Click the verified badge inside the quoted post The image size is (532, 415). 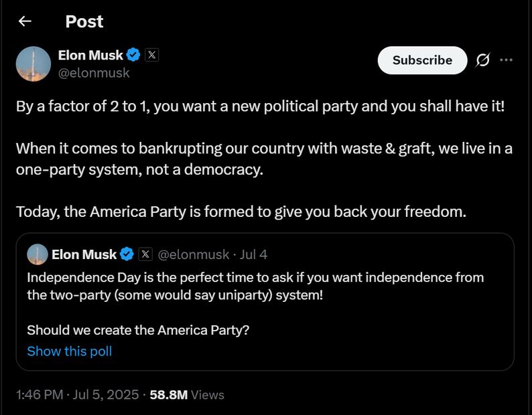click(x=127, y=254)
